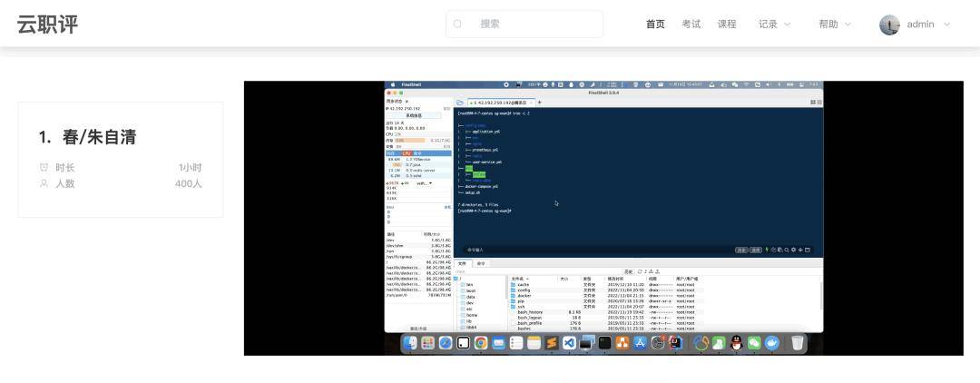980x383 pixels.
Task: Click QQ penguin icon in the video's dock
Action: [736, 342]
